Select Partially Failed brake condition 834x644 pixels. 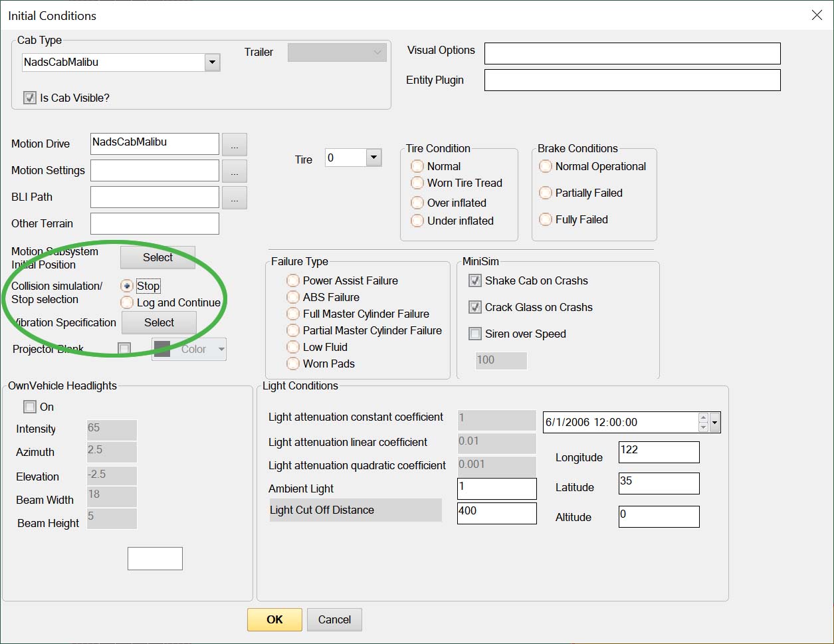click(x=546, y=193)
